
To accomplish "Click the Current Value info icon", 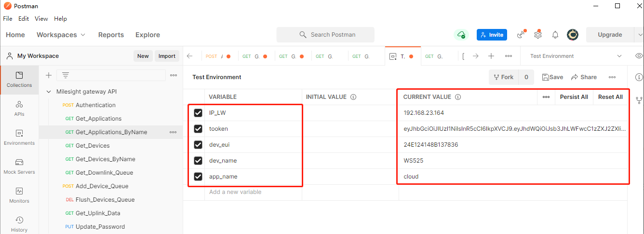I will click(x=458, y=97).
